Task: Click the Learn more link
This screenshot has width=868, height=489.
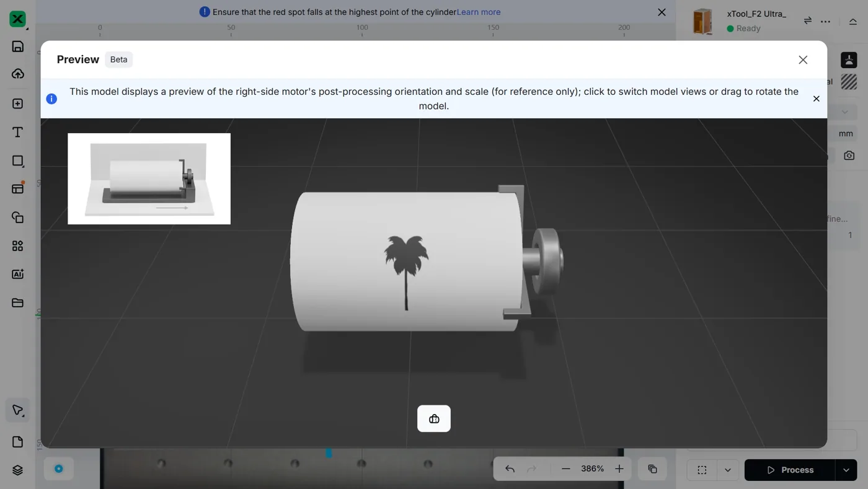Action: coord(479,12)
